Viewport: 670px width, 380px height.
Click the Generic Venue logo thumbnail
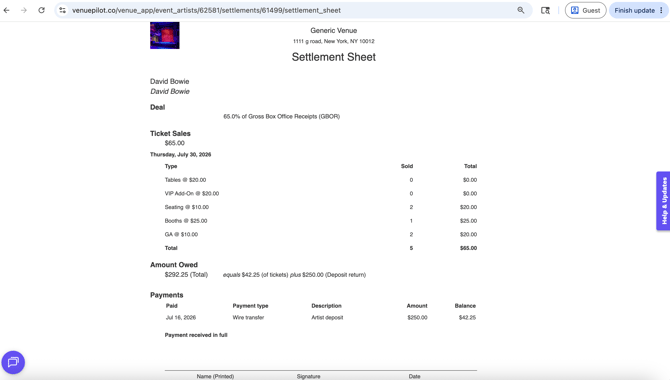coord(165,35)
